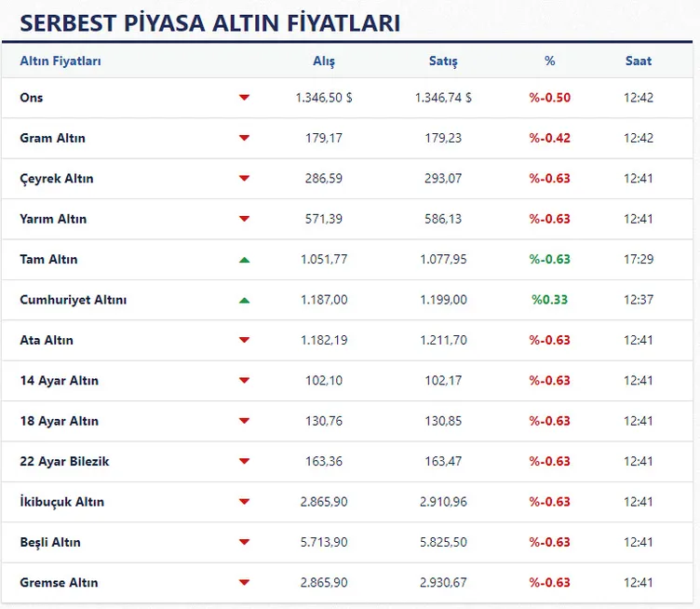The height and width of the screenshot is (609, 700).
Task: Click the down arrow beside 22 Ayar Bilezik
Action: (245, 462)
